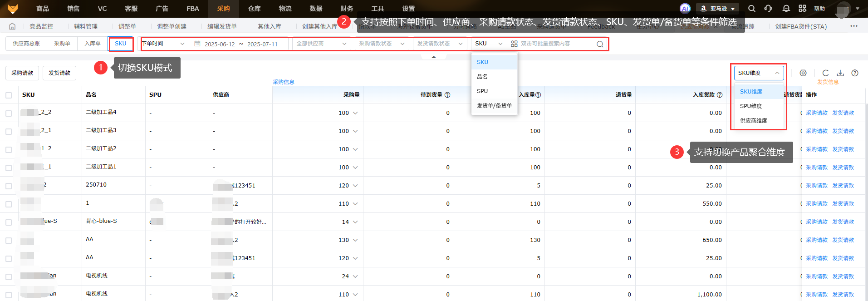Go to home via house icon
This screenshot has width=868, height=301.
(x=12, y=26)
